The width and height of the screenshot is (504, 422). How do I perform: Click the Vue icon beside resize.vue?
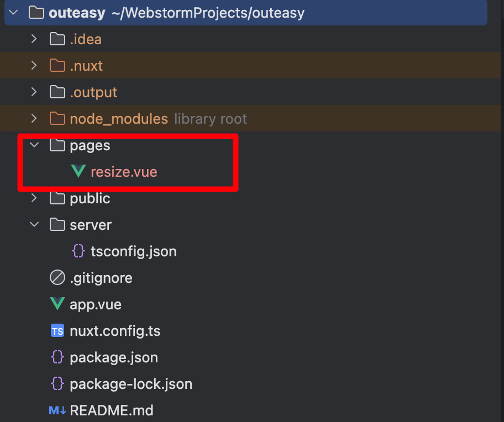[78, 171]
